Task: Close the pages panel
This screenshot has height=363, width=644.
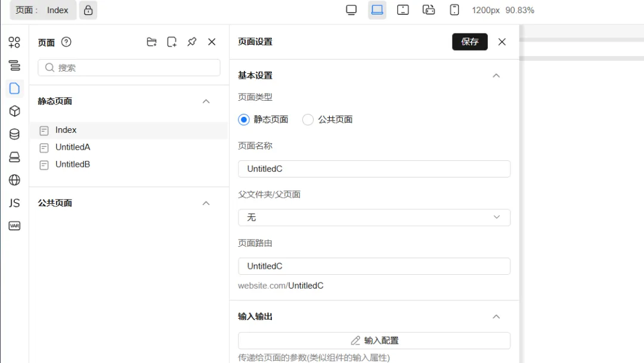Action: [212, 42]
